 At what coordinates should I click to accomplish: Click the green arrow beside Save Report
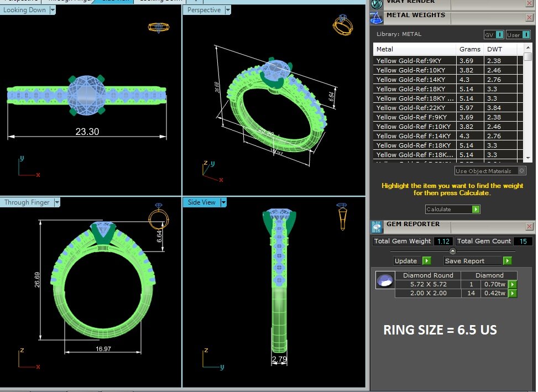click(x=507, y=261)
